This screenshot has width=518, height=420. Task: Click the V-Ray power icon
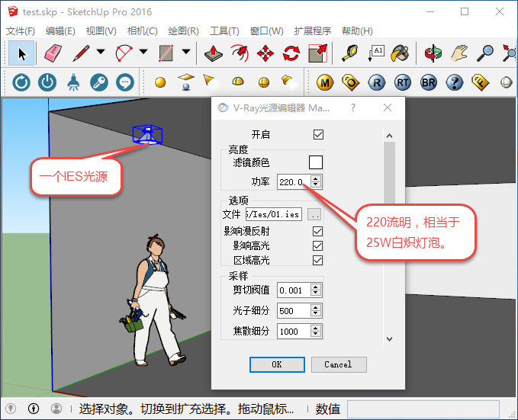(x=47, y=82)
